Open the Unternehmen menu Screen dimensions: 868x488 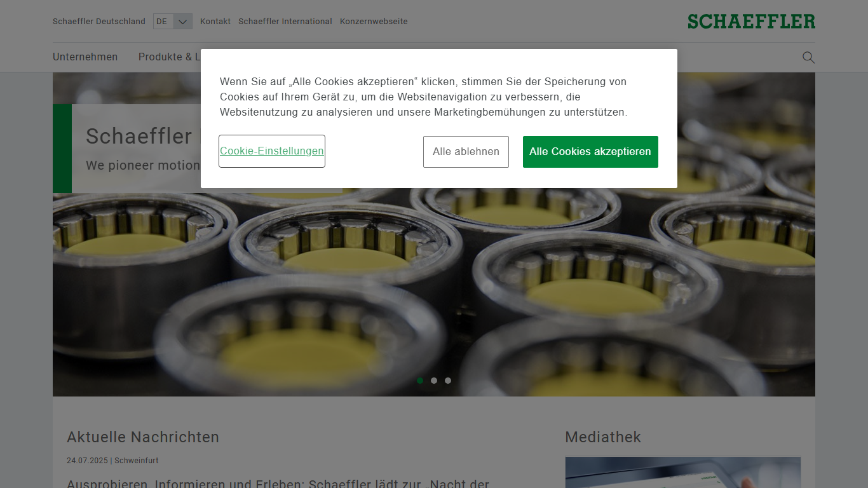[x=85, y=57]
